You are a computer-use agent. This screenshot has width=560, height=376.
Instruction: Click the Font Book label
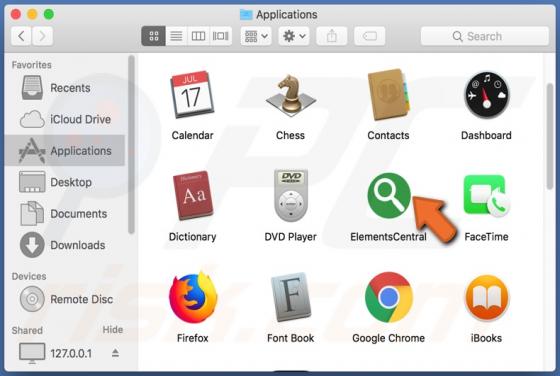[291, 338]
